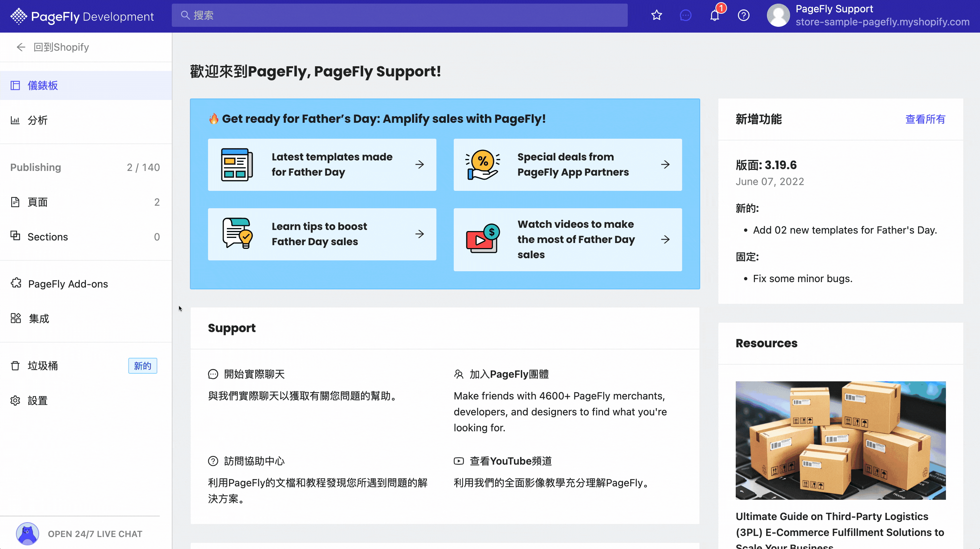This screenshot has height=549, width=980.
Task: Open 頁面 in the sidebar
Action: 86,202
